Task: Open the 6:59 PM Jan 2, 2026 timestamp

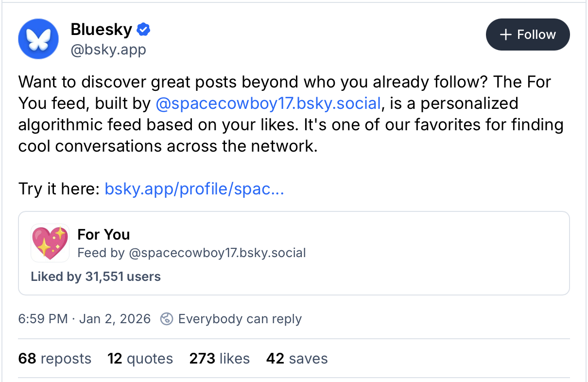Action: pos(85,319)
